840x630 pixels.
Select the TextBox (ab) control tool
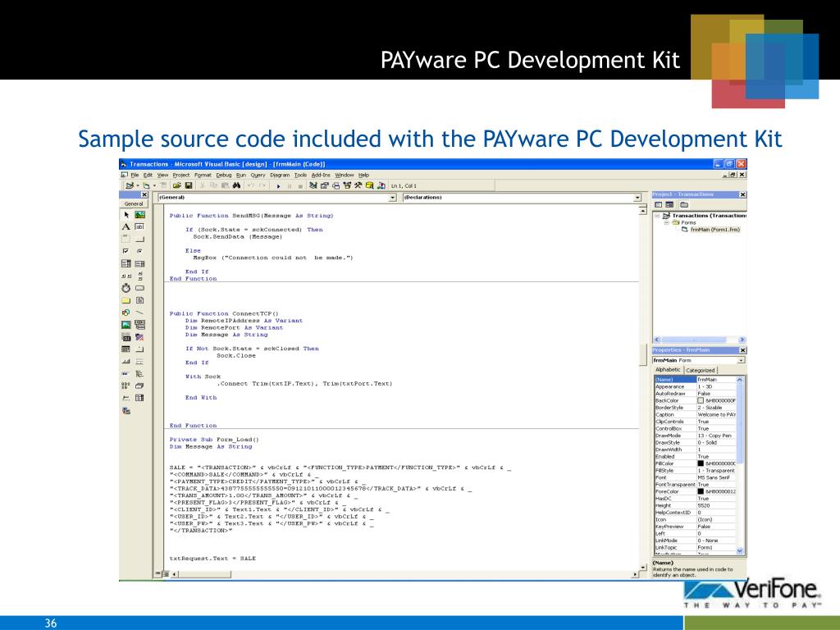tap(139, 227)
